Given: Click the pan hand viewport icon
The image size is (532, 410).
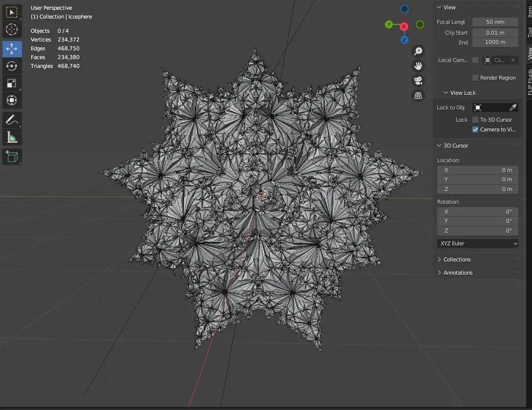Looking at the screenshot, I should (x=418, y=66).
